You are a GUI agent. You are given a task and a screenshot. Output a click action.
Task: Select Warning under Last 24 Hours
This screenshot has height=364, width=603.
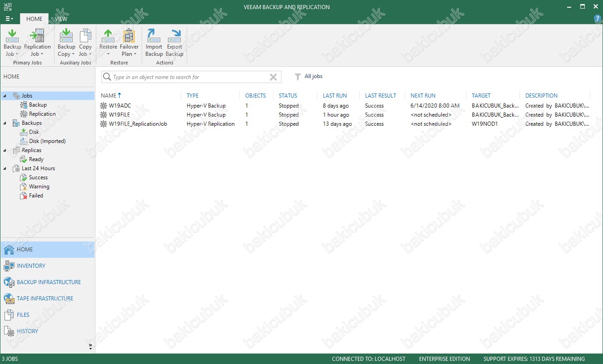tap(39, 187)
